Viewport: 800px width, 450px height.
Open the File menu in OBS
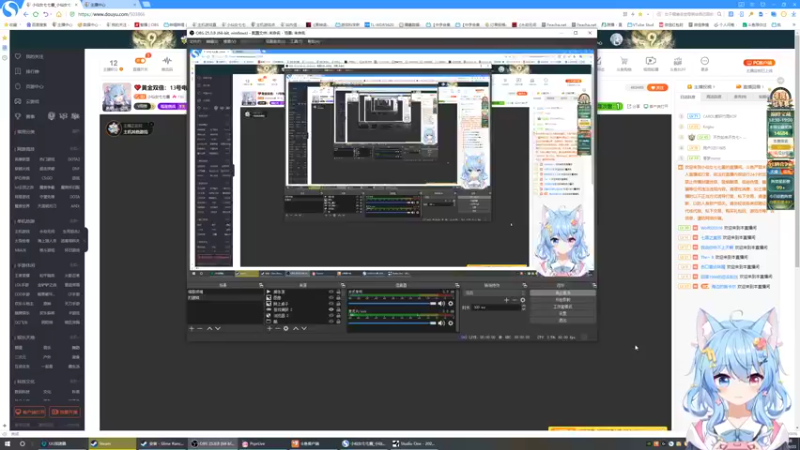(195, 41)
